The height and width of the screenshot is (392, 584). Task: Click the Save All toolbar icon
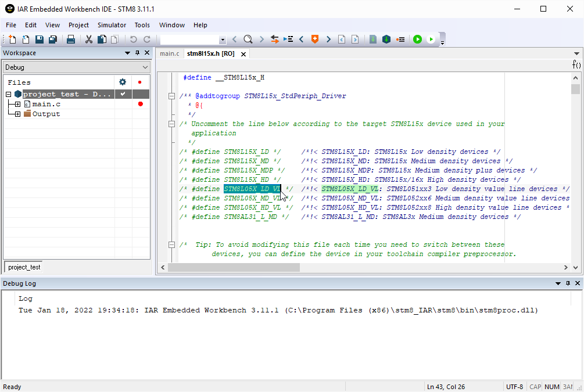pos(52,39)
